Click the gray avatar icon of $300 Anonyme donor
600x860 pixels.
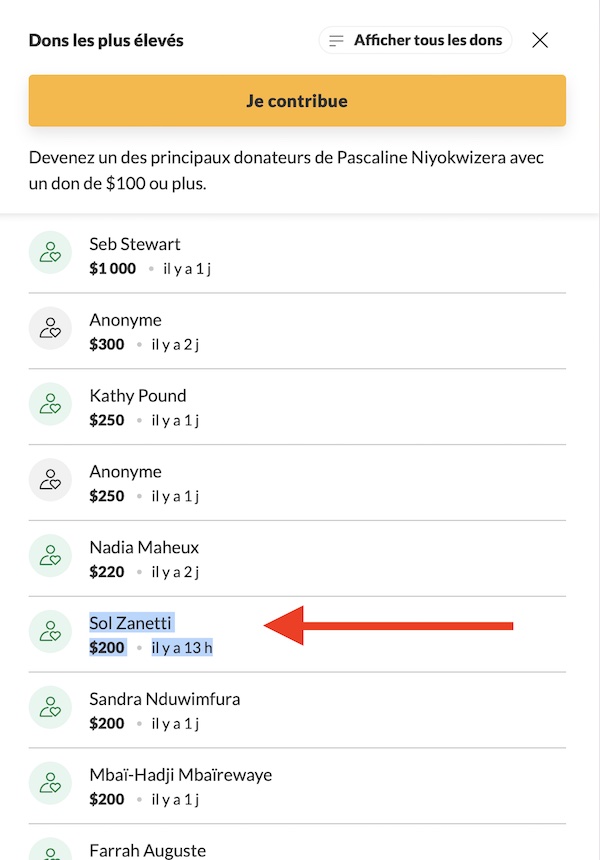pos(50,328)
